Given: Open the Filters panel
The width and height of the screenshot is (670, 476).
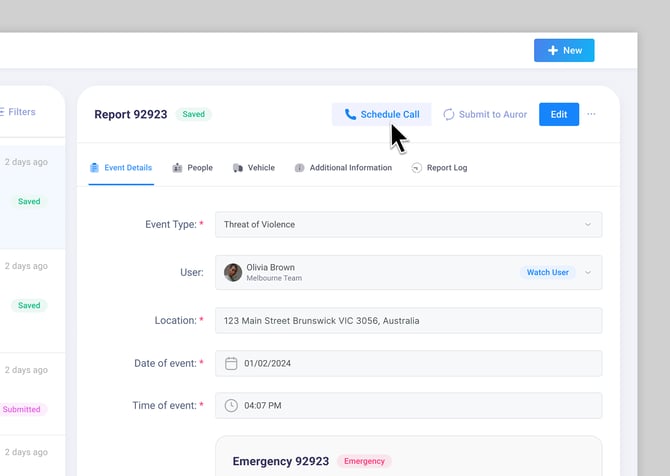Looking at the screenshot, I should click(18, 112).
